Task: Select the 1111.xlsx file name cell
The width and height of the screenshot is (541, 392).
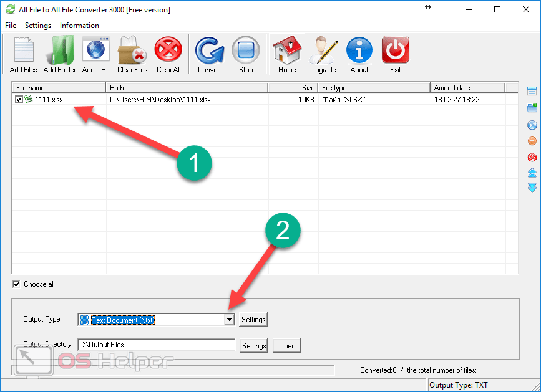Action: click(49, 100)
